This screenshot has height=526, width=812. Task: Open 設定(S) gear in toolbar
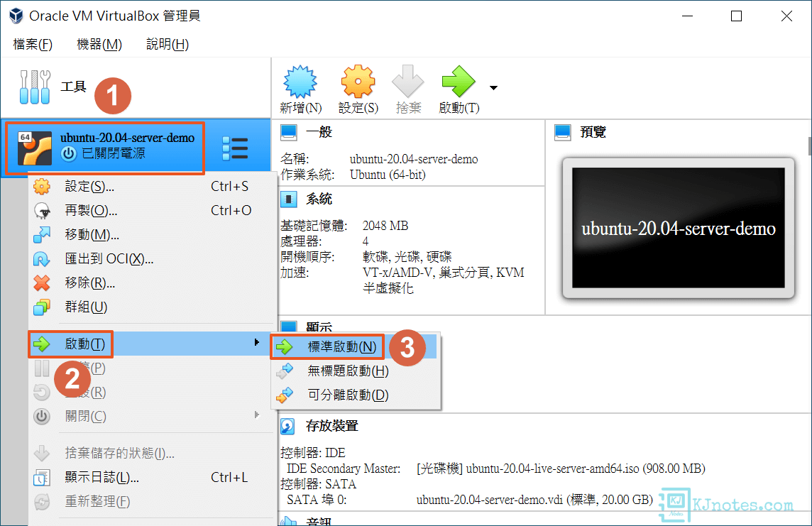(x=357, y=82)
